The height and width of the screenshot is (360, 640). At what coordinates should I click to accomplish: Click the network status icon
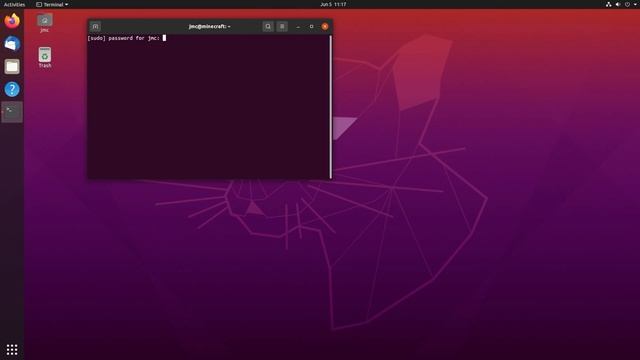(x=608, y=4)
